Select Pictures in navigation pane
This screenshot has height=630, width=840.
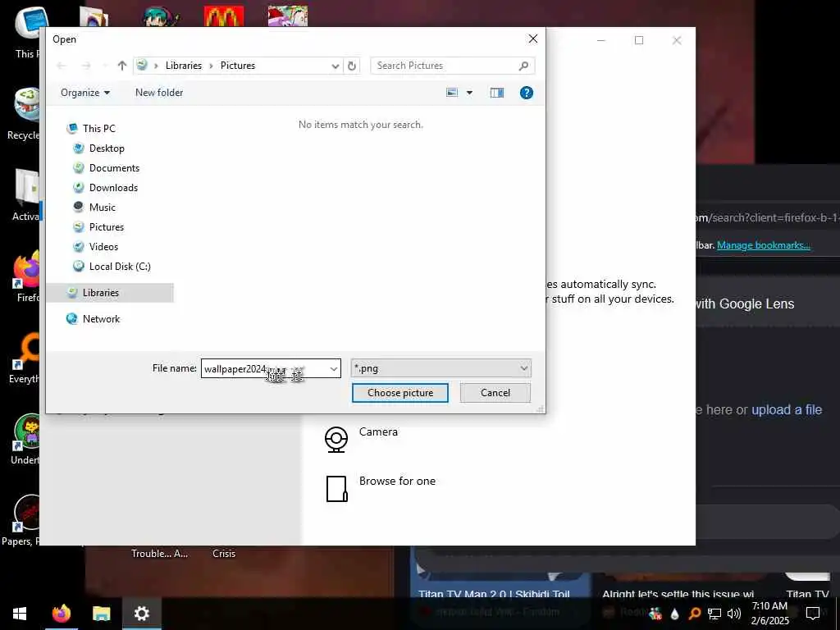[107, 227]
